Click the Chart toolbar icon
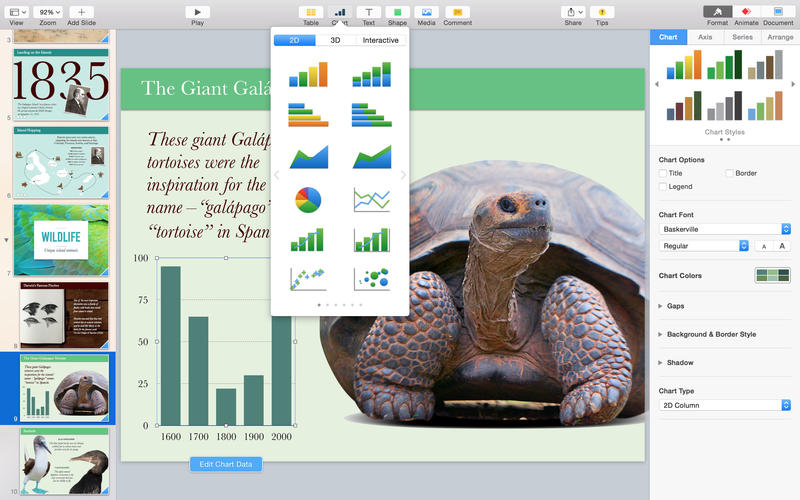The height and width of the screenshot is (500, 800). coord(340,12)
